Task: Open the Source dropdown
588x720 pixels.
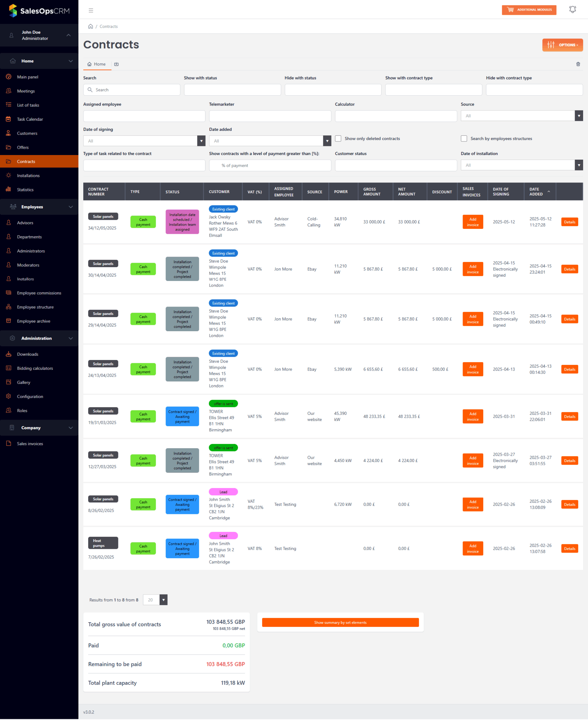Action: point(522,116)
